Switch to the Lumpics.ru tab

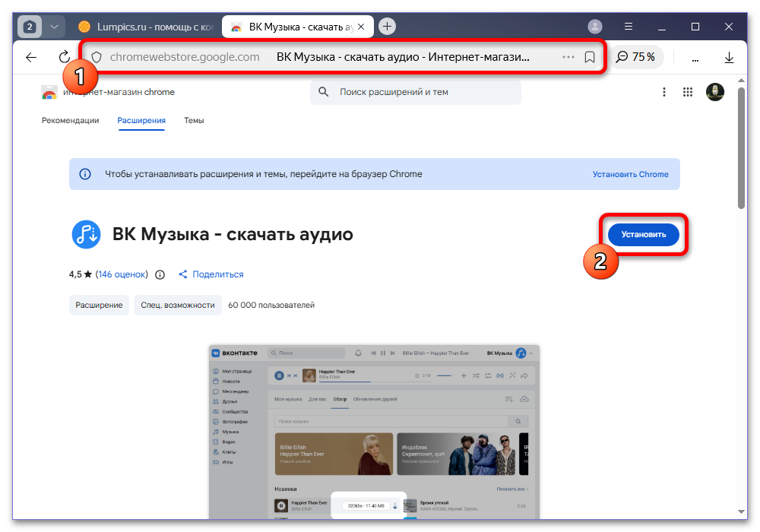point(145,27)
